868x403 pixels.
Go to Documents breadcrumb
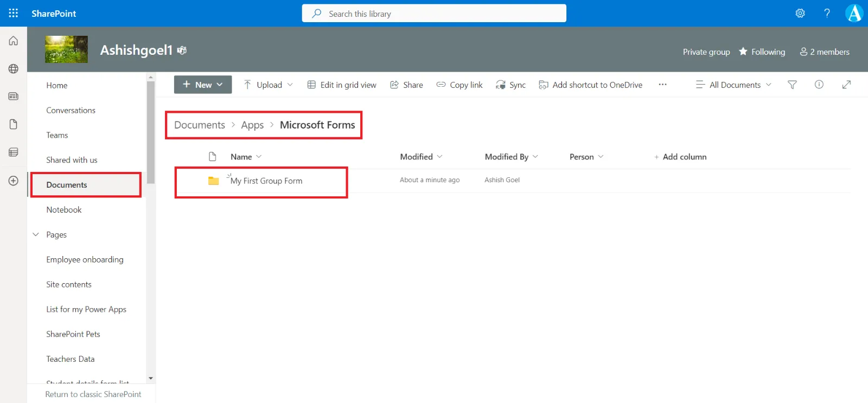200,125
